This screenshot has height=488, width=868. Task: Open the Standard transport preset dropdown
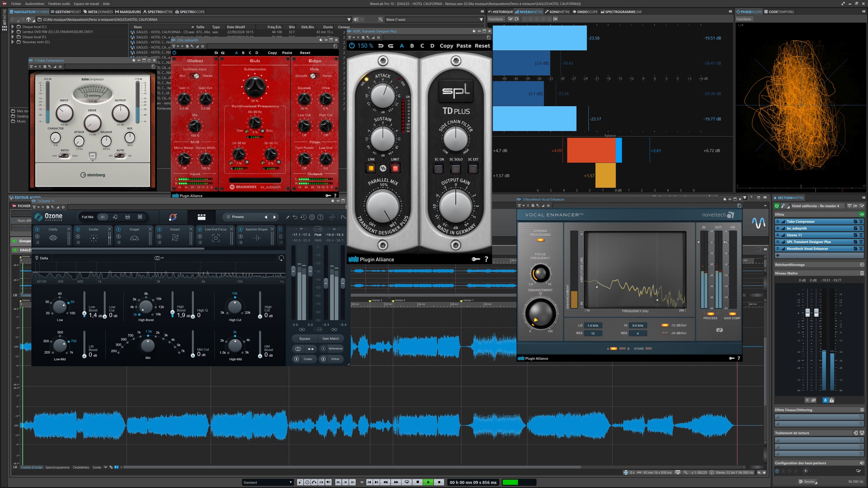coord(268,482)
